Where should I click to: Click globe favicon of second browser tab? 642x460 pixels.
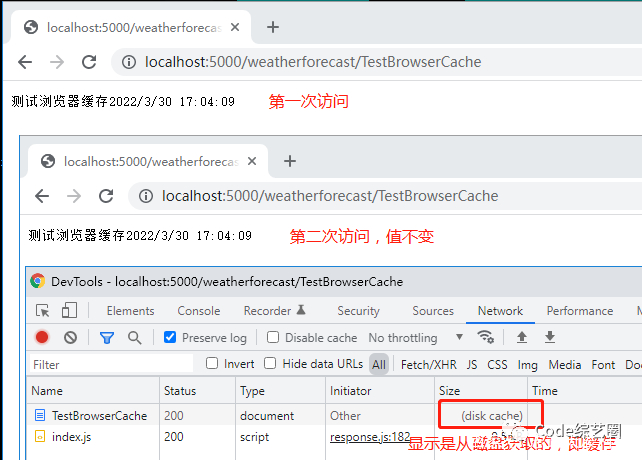click(x=48, y=161)
